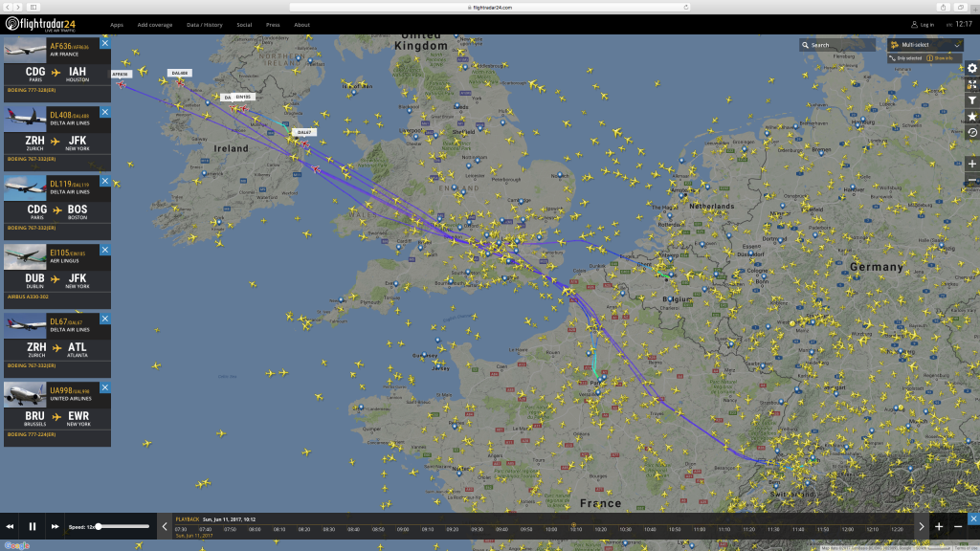Open the playback history icon

point(972,133)
